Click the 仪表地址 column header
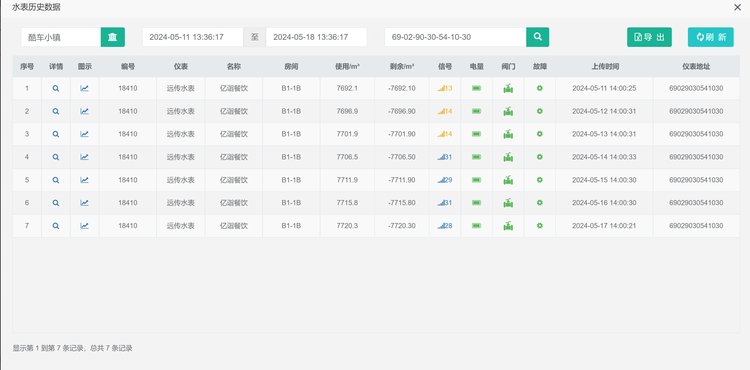 (696, 67)
